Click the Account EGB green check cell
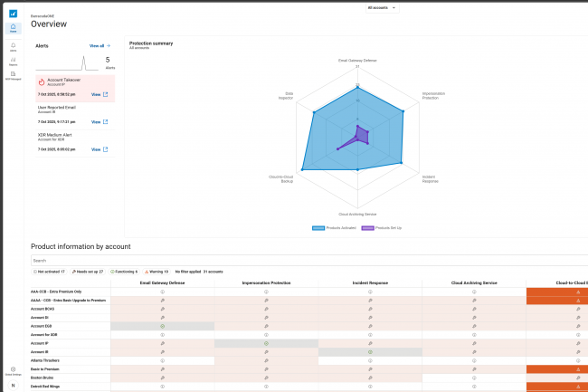Screen dimensions: 588x392 [x=162, y=326]
